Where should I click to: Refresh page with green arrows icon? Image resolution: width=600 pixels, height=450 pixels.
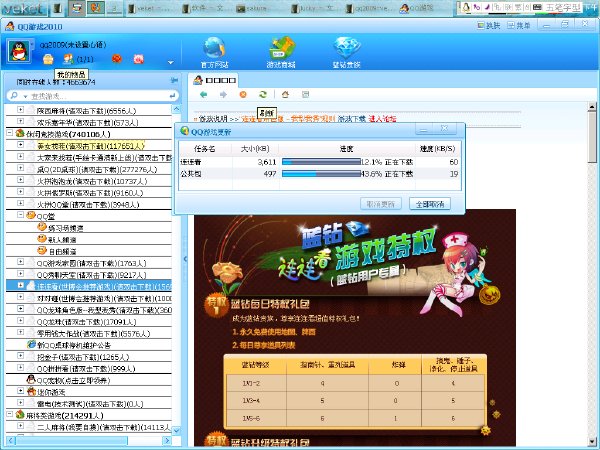tap(263, 94)
